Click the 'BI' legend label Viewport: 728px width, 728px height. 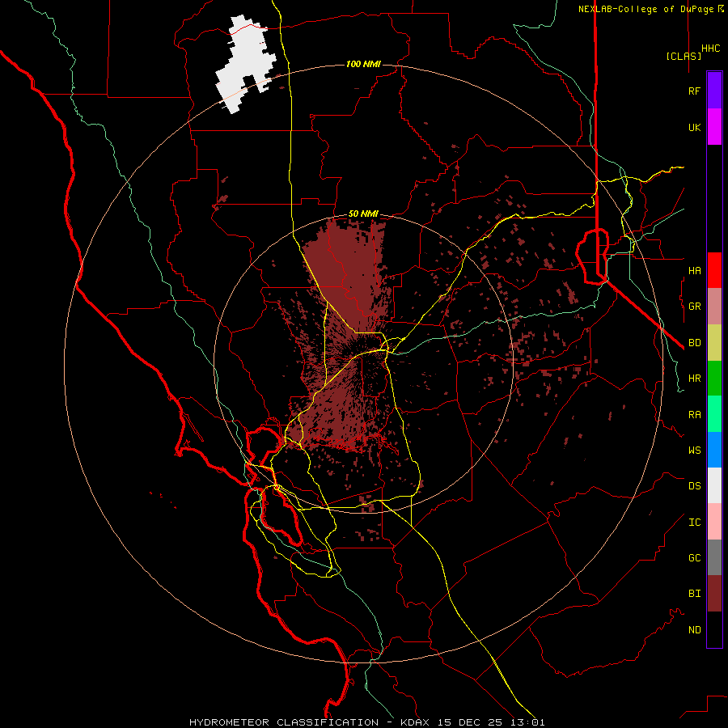click(x=694, y=594)
